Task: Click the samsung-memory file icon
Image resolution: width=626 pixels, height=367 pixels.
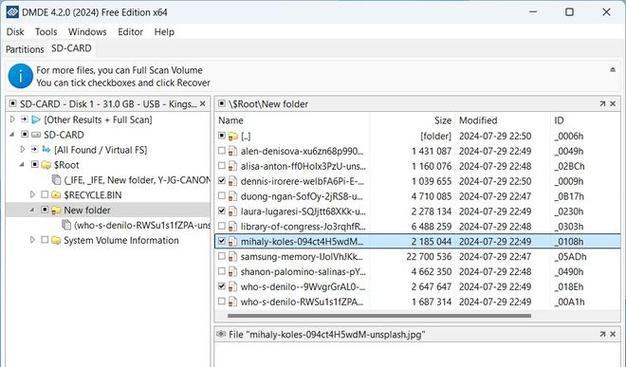Action: [x=232, y=257]
